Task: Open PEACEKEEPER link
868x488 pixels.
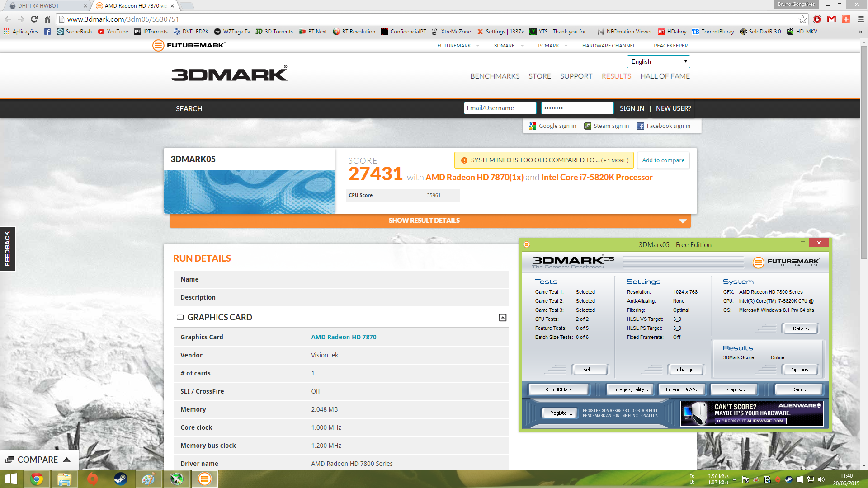Action: [670, 46]
